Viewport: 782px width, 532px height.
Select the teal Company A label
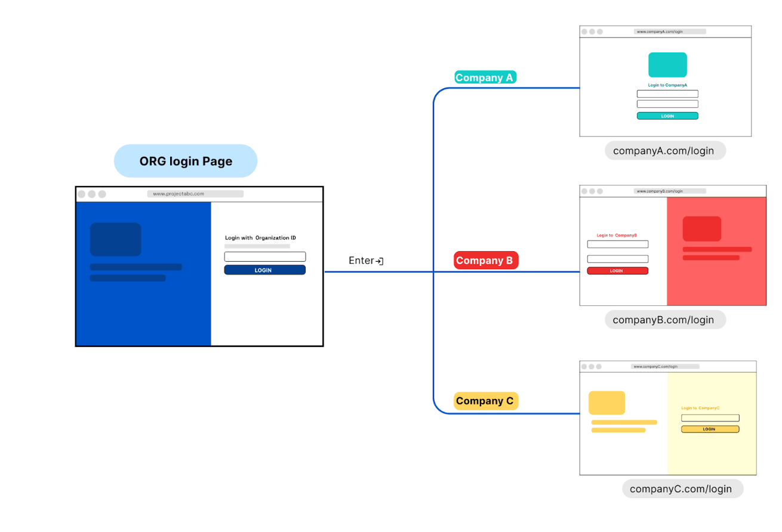point(484,78)
